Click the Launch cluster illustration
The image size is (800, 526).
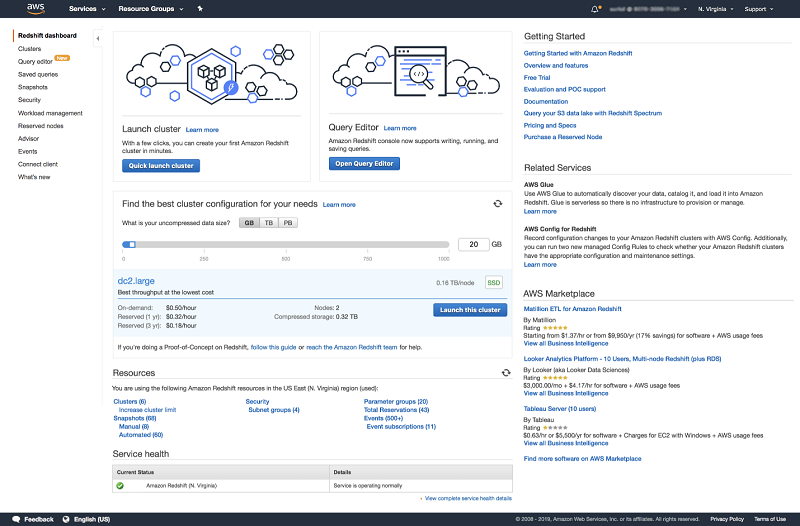[211, 74]
